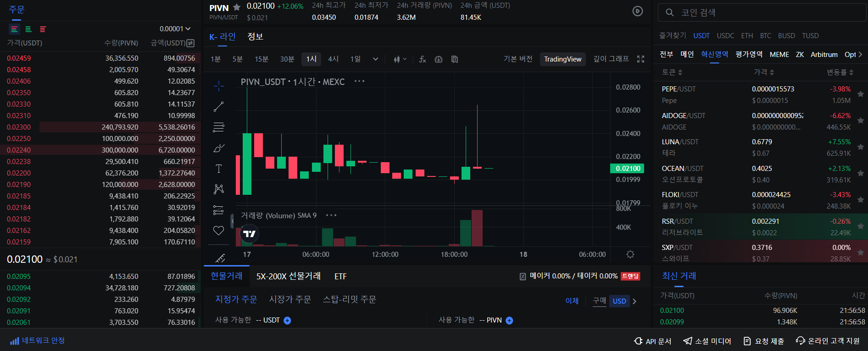
Task: Open 온라인 고객 지원 support
Action: pos(828,341)
